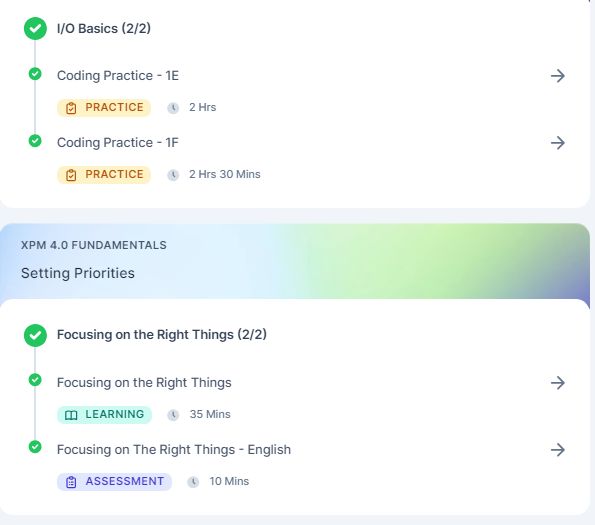This screenshot has width=595, height=525.
Task: Open Coding Practice - 1F arrow
Action: pos(557,143)
